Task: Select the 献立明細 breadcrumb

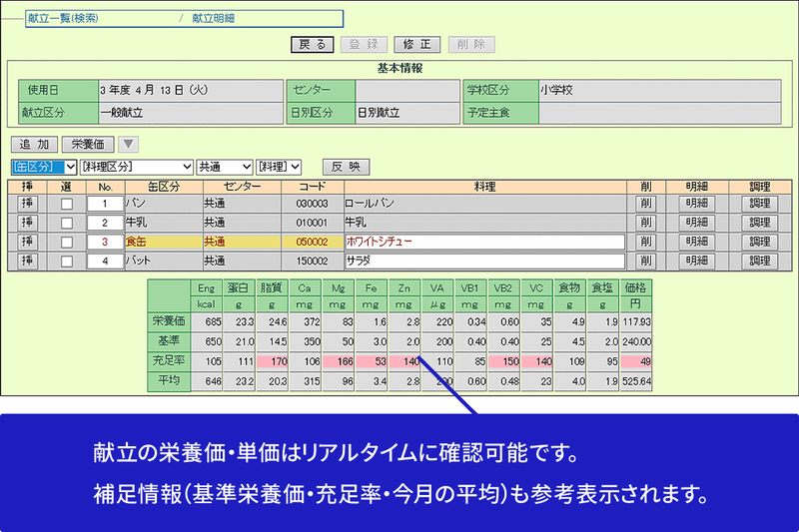Action: click(x=213, y=18)
